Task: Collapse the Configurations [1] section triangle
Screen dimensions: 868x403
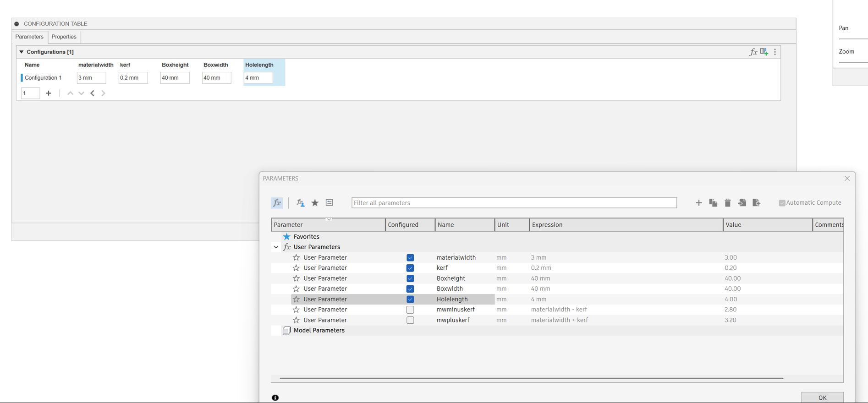Action: (x=21, y=52)
